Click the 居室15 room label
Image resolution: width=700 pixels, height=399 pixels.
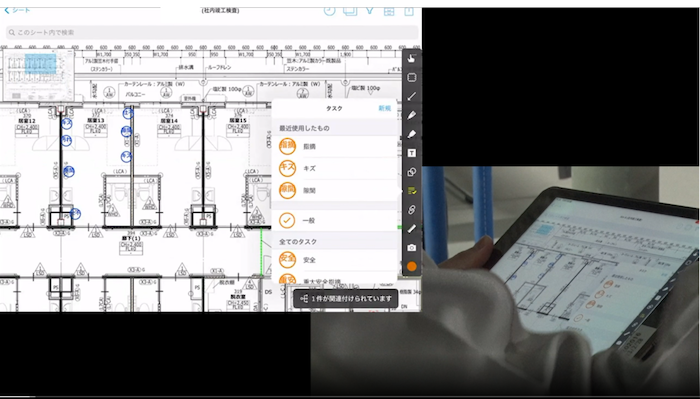238,121
